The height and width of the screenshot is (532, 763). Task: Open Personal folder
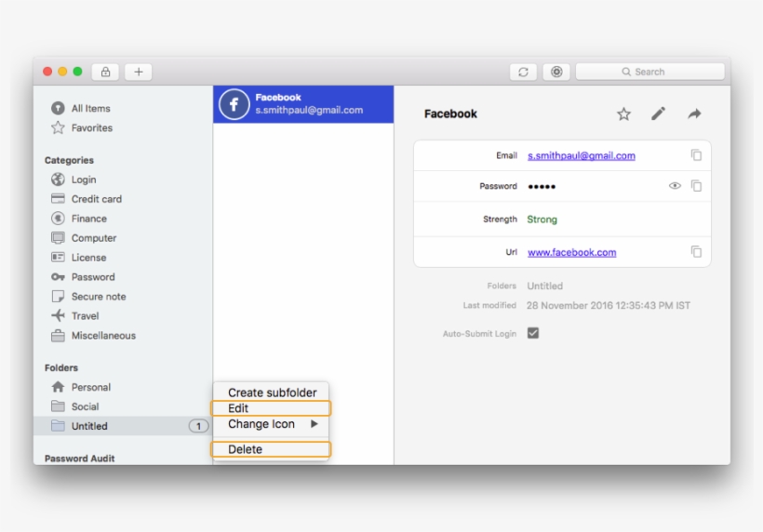pos(91,387)
